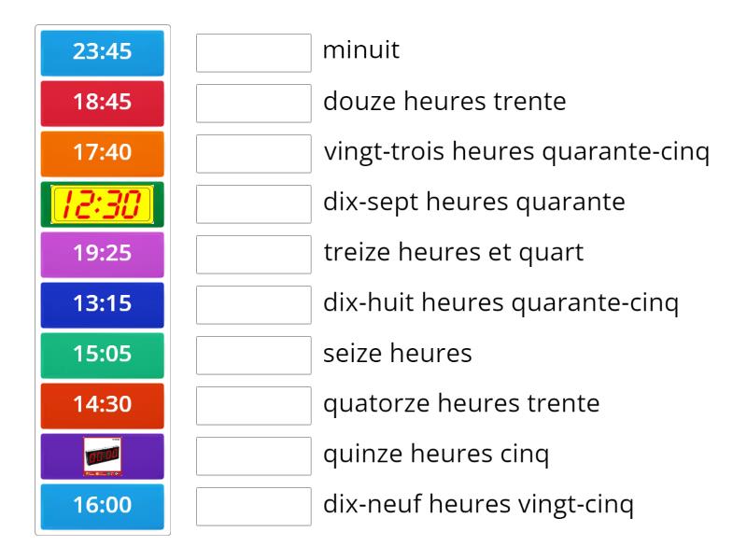Choose the box beside dix-sept heures quarante
The height and width of the screenshot is (560, 747).
[x=253, y=203]
